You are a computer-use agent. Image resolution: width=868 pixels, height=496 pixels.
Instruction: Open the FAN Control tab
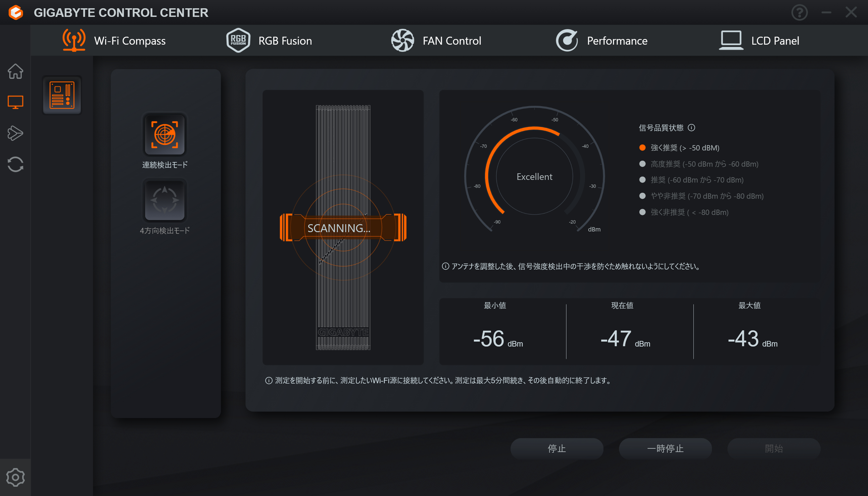[x=436, y=41]
